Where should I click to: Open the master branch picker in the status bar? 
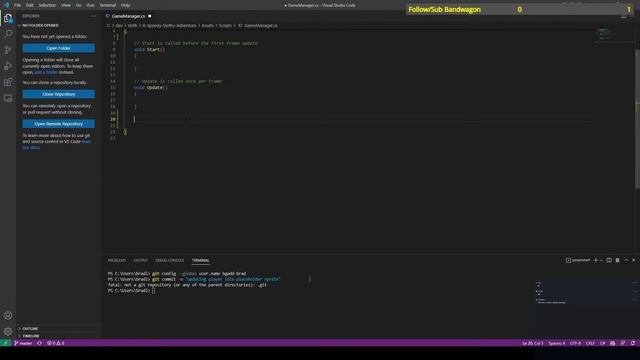pos(23,343)
